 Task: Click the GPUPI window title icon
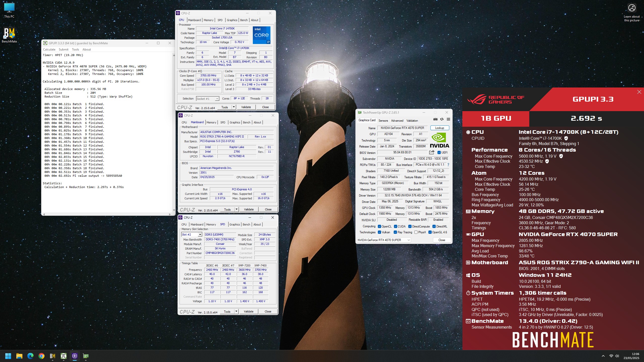click(45, 43)
